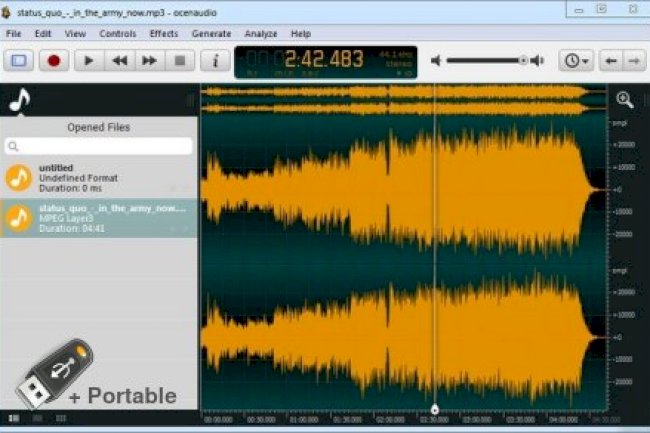650x433 pixels.
Task: Open the Effects menu
Action: pyautogui.click(x=164, y=33)
